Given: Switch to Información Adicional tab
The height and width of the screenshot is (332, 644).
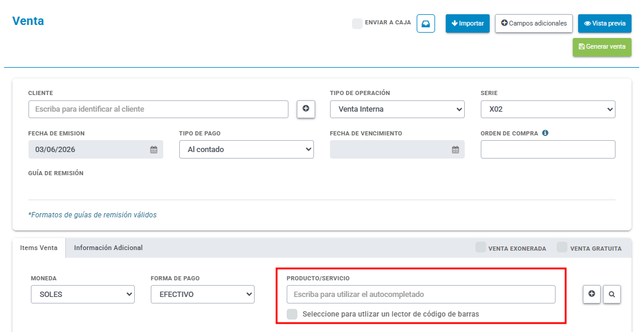Looking at the screenshot, I should 108,248.
